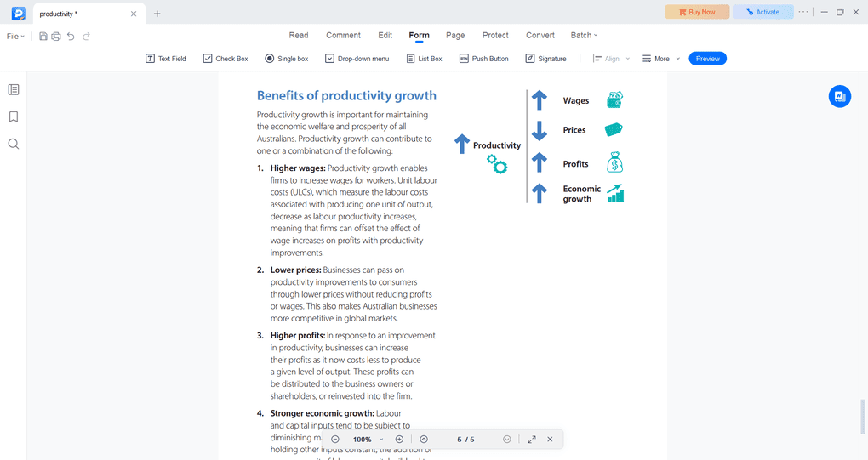Image resolution: width=868 pixels, height=460 pixels.
Task: Click the blue Preview button
Action: coord(707,59)
